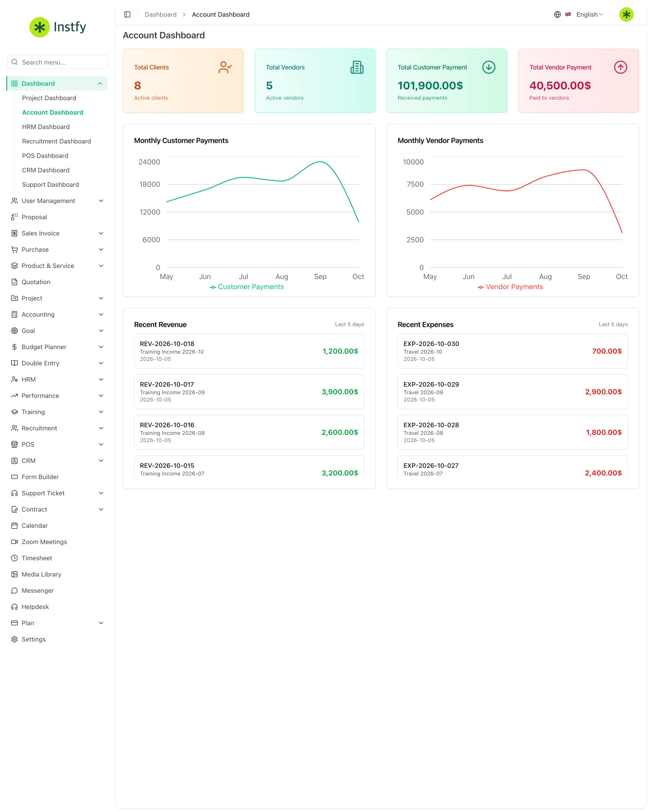Open CRM Dashboard menu item
Screen dimensions: 650x812
[46, 170]
